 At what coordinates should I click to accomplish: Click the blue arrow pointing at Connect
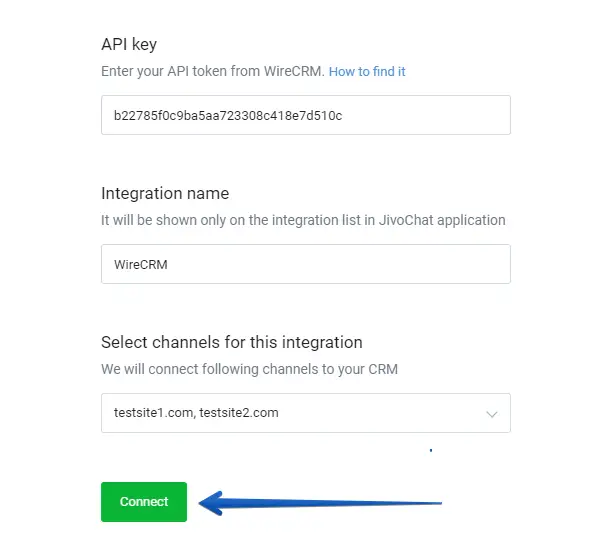(320, 502)
